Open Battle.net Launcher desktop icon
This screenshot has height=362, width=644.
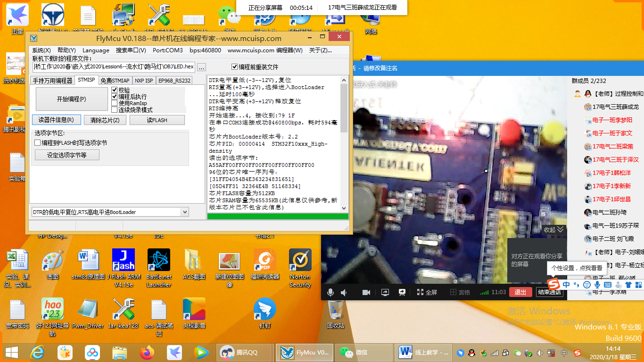pyautogui.click(x=159, y=268)
